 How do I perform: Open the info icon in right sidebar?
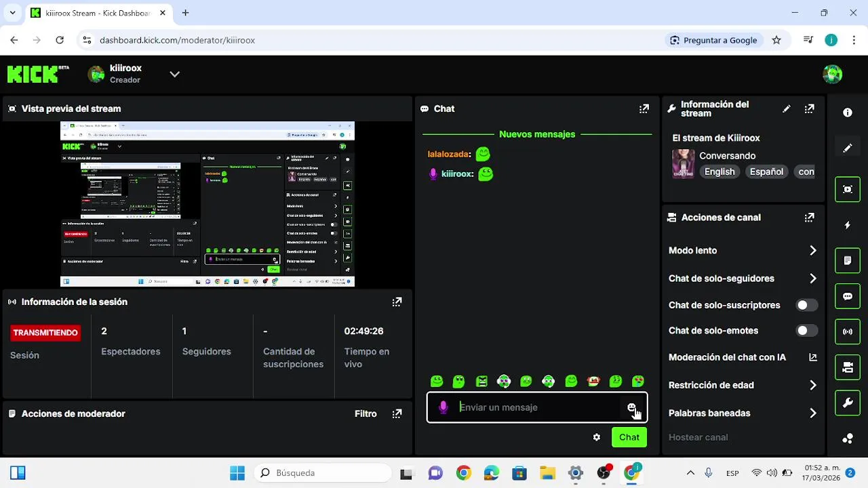click(x=848, y=113)
